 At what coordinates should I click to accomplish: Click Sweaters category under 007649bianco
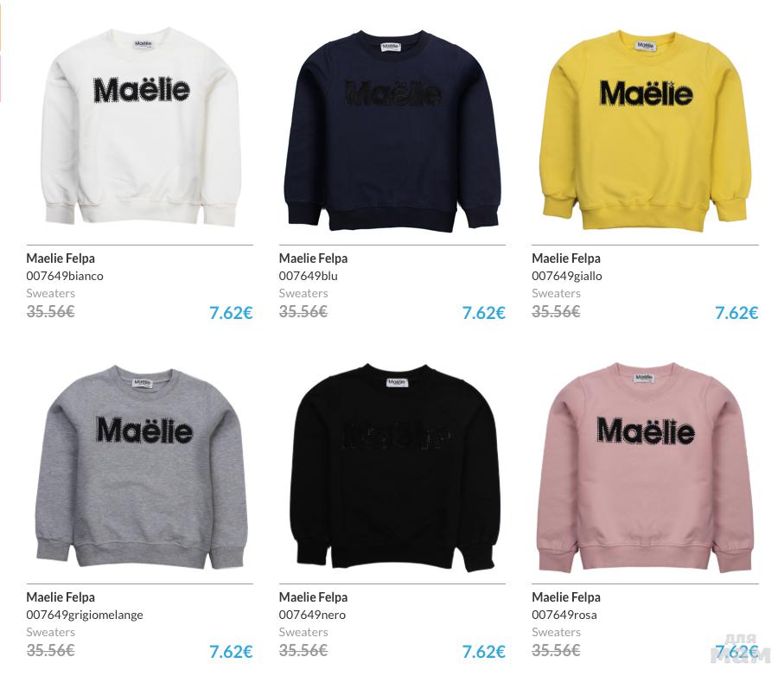pos(50,294)
